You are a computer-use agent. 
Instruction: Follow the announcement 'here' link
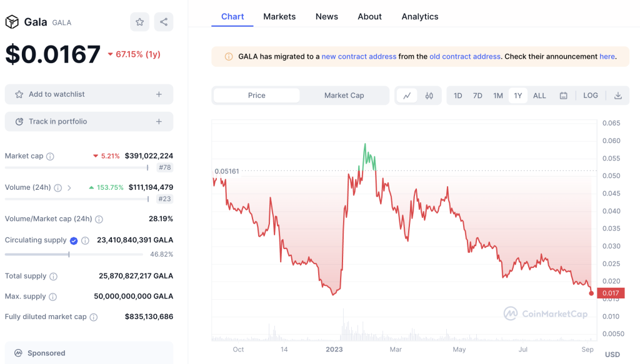pyautogui.click(x=607, y=57)
